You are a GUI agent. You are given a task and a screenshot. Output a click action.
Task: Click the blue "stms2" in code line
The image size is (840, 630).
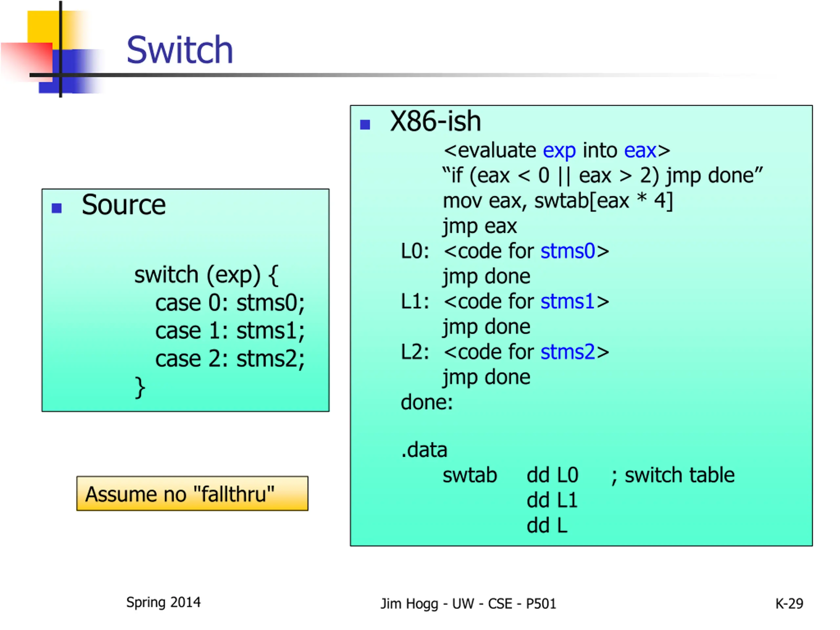[x=568, y=352]
